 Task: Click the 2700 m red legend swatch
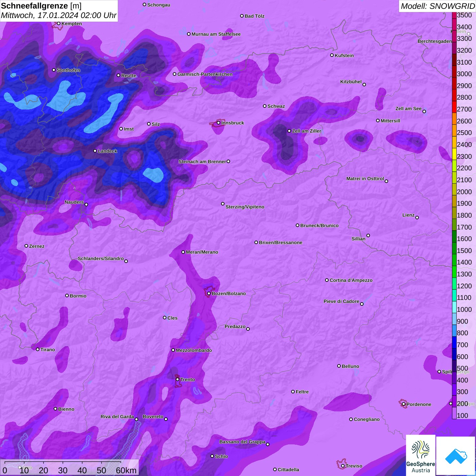[454, 107]
